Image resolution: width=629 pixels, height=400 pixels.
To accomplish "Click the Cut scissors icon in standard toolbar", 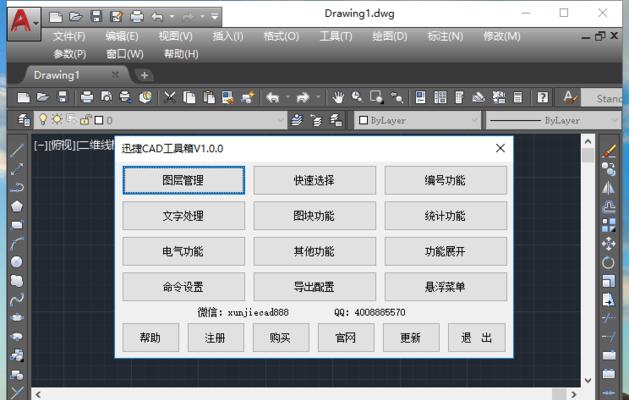I will (170, 97).
